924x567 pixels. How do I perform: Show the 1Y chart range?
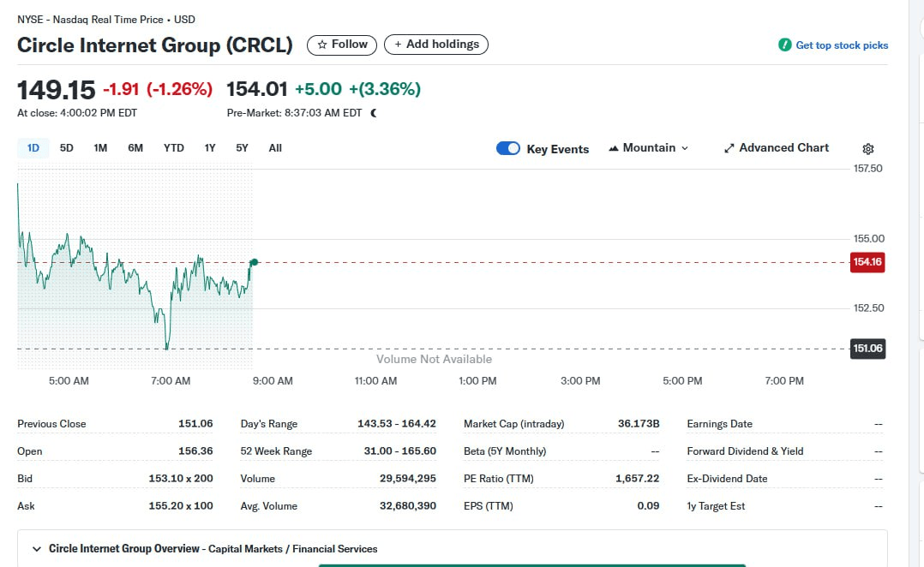pyautogui.click(x=210, y=148)
